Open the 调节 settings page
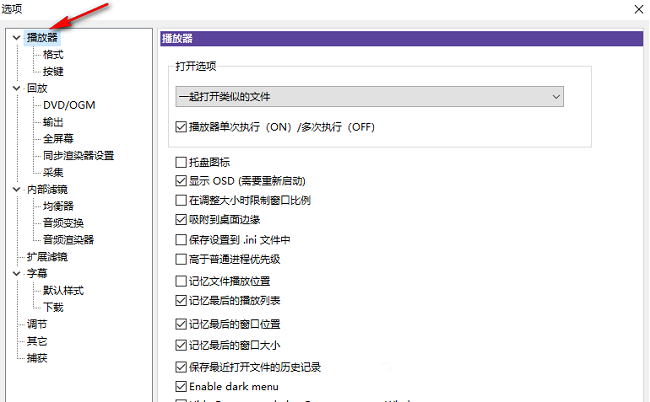Screen dimensions: 650x402 pos(37,324)
